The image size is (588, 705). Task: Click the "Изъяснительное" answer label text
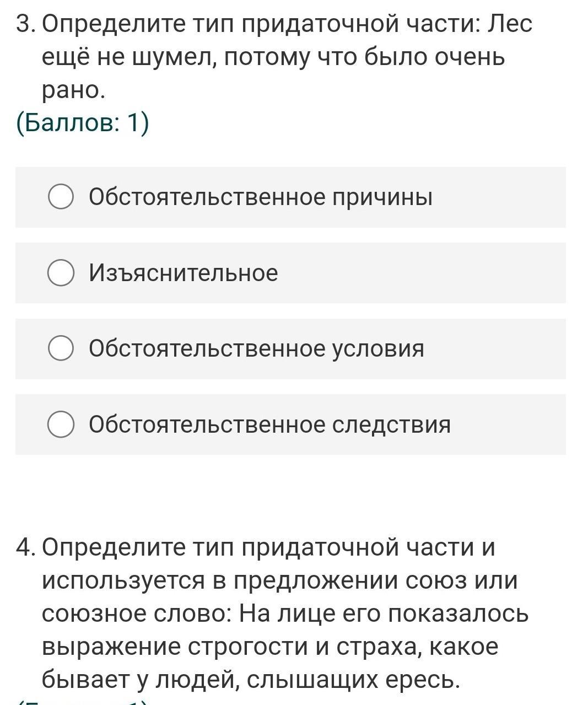pos(184,273)
